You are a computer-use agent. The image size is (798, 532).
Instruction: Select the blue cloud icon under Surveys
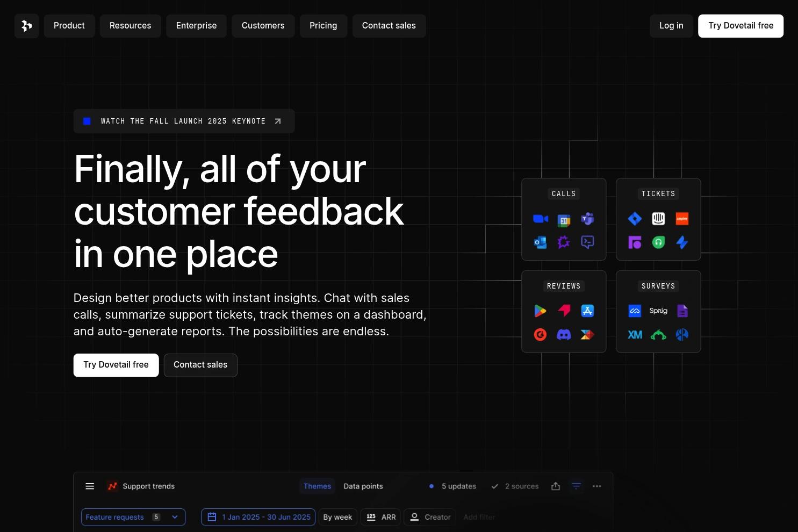pos(635,311)
